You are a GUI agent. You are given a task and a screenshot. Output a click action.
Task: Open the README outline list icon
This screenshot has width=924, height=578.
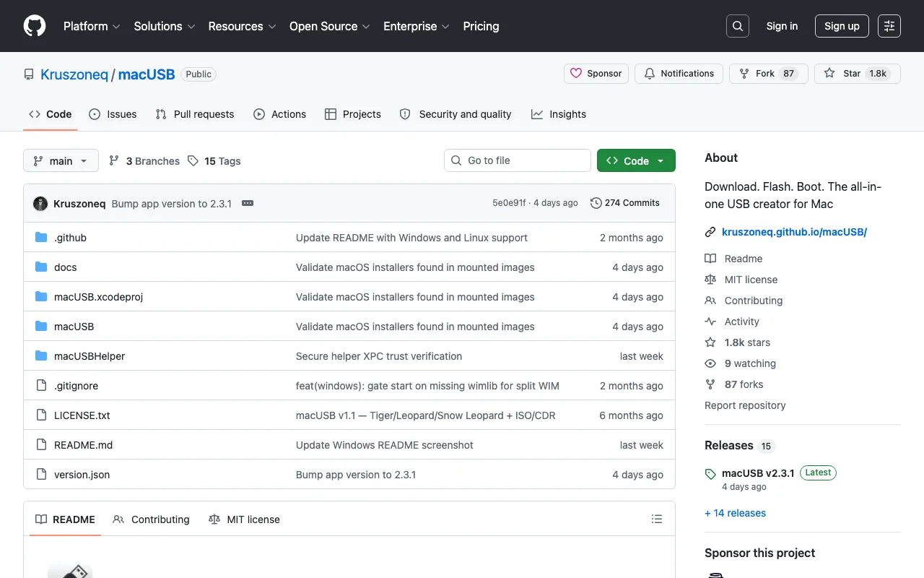tap(657, 519)
